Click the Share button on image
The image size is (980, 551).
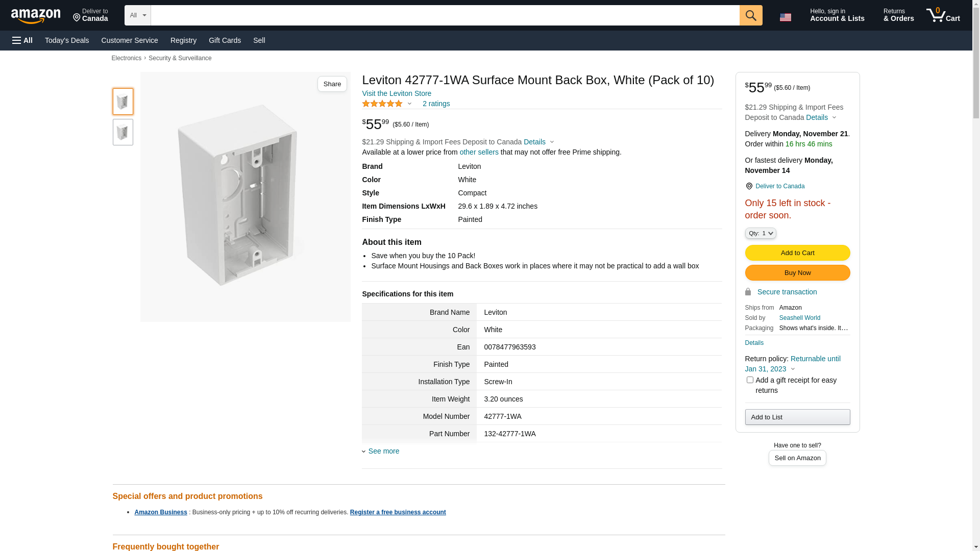332,84
